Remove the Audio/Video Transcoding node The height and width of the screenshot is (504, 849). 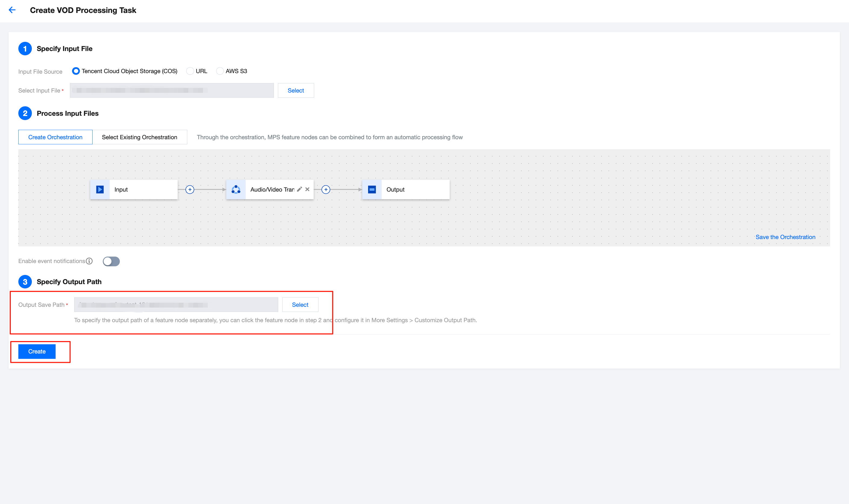(307, 189)
